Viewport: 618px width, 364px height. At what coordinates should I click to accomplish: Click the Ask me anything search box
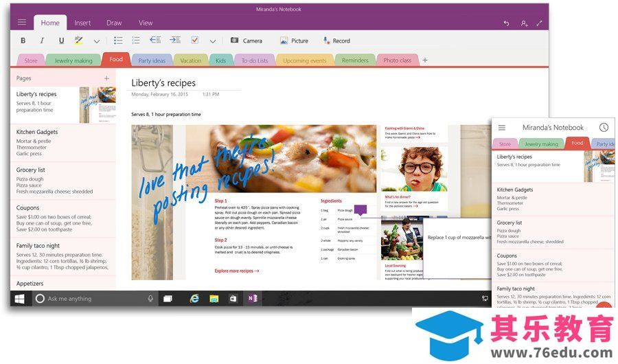(94, 299)
